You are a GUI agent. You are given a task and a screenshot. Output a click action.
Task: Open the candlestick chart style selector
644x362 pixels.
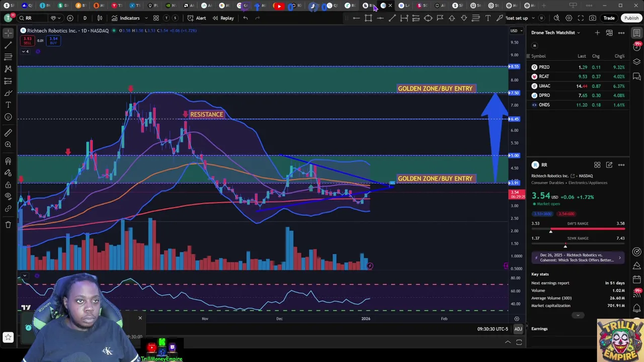pyautogui.click(x=100, y=18)
